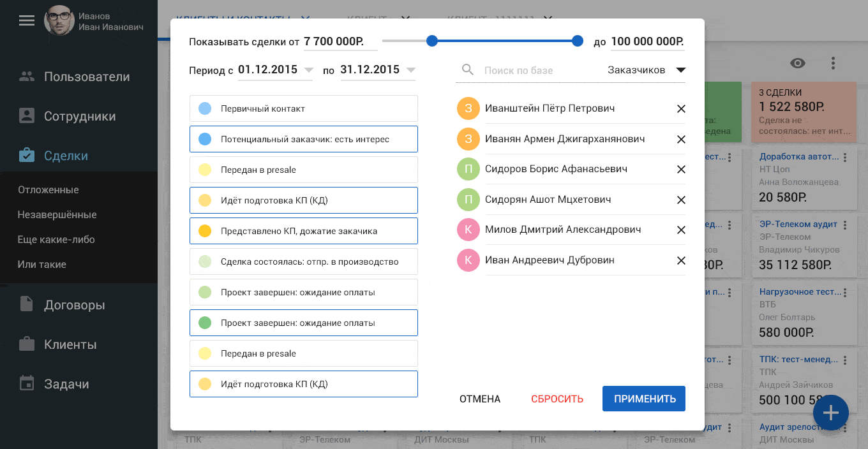
Task: Click the Клиенты briefcase icon
Action: pyautogui.click(x=27, y=344)
